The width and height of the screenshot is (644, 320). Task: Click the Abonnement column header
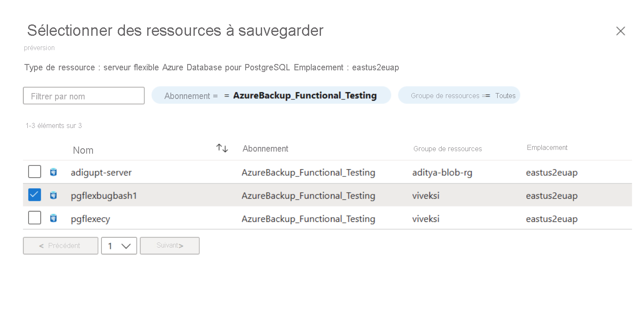(265, 149)
